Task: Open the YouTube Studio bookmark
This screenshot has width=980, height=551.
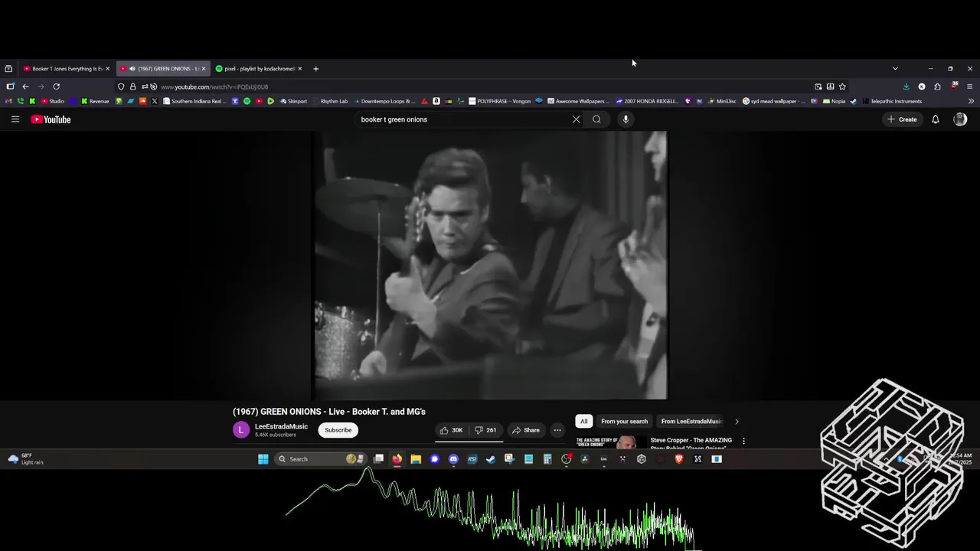Action: click(52, 101)
